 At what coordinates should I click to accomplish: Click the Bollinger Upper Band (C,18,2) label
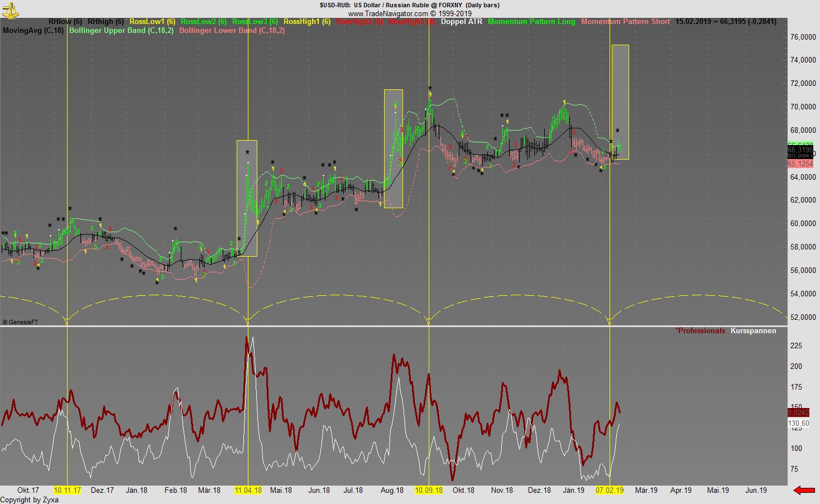(x=121, y=31)
